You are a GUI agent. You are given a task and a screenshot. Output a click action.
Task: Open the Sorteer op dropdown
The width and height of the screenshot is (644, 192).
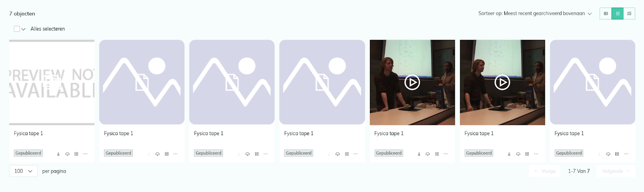click(535, 13)
